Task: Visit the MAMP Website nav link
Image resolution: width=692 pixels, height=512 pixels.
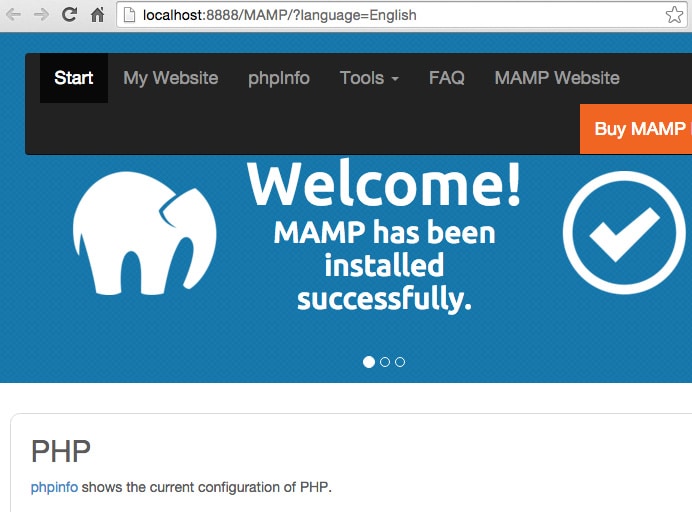Action: [x=557, y=78]
